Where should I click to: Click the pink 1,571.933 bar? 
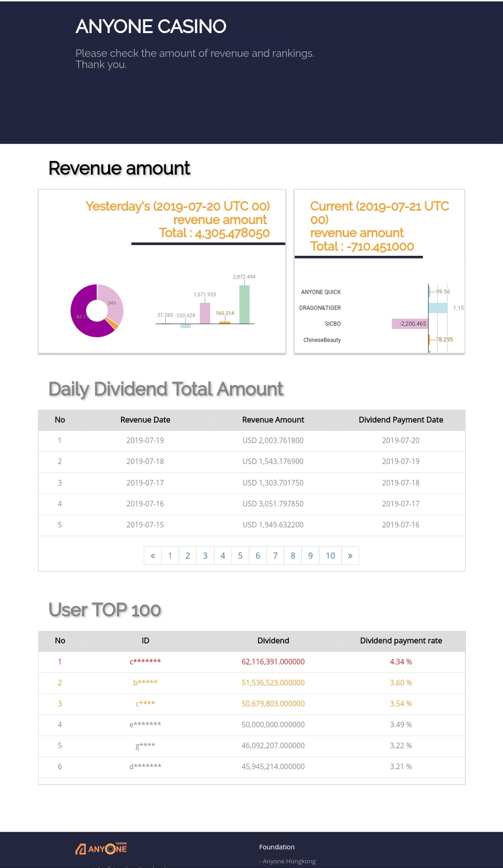[x=205, y=313]
